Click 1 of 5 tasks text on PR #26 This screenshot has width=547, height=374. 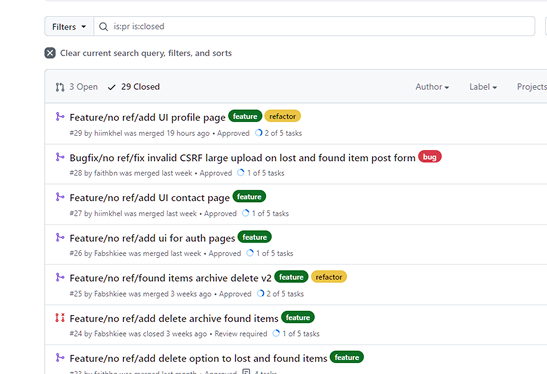point(275,254)
